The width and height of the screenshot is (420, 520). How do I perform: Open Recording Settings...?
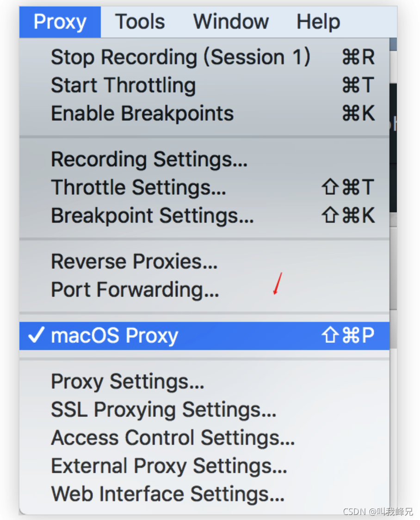(x=149, y=160)
